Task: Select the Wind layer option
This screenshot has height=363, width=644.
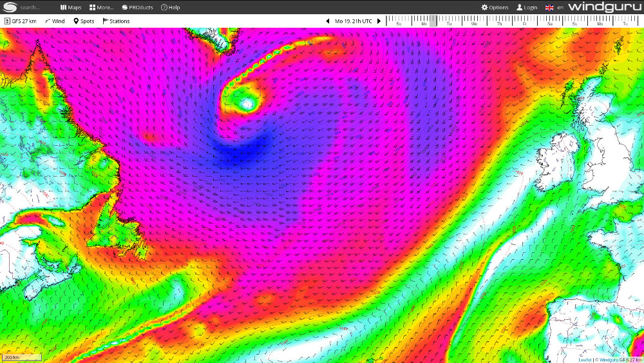Action: pyautogui.click(x=55, y=21)
